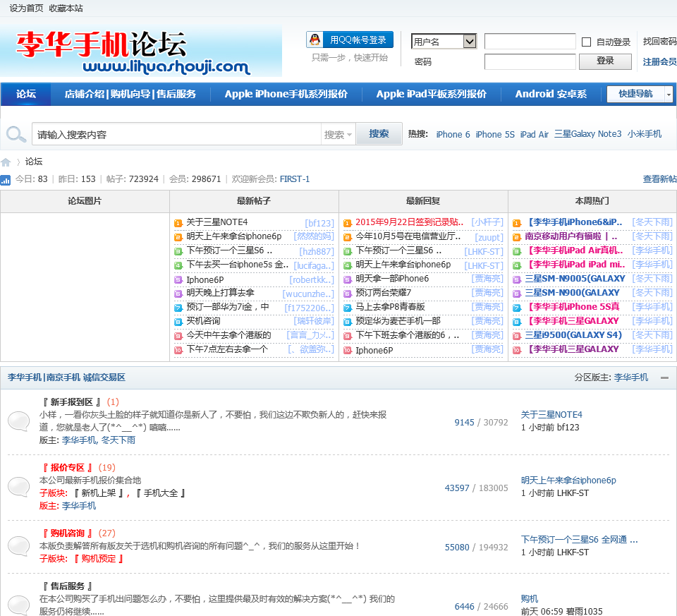Click the 注册会员 link
The height and width of the screenshot is (616, 677).
[659, 62]
